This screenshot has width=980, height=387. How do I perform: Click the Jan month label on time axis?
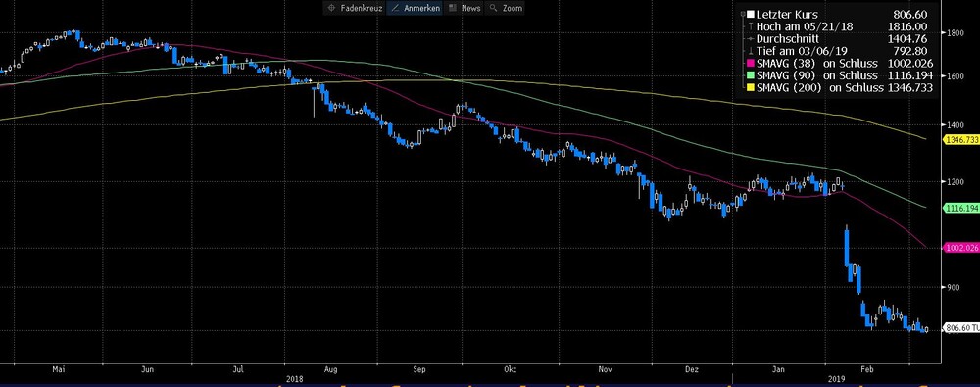point(778,370)
